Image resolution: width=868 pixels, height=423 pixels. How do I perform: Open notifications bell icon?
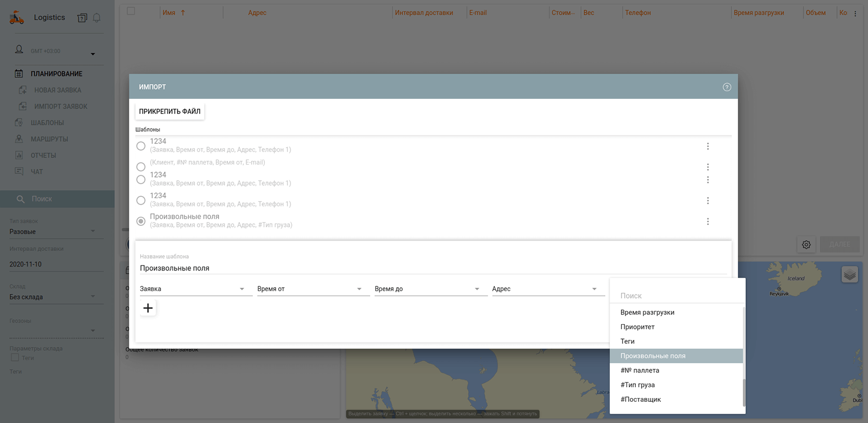point(97,18)
